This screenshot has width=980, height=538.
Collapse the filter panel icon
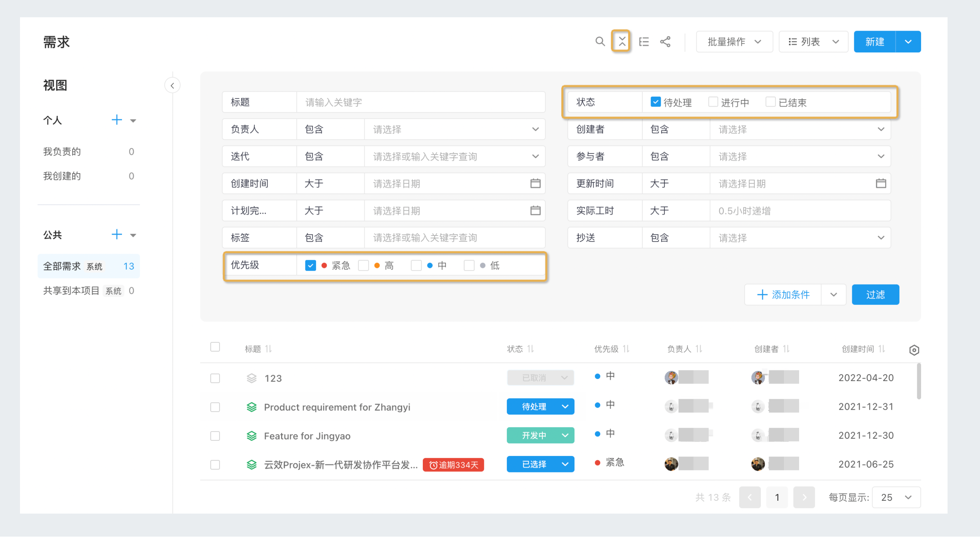(x=622, y=41)
